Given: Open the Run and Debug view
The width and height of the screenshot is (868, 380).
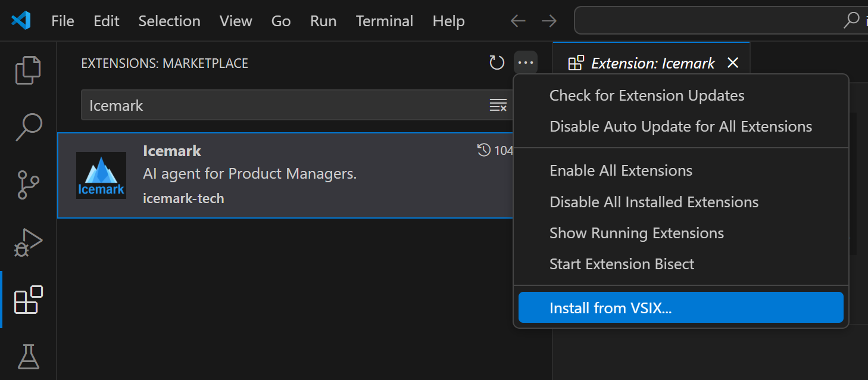Looking at the screenshot, I should (28, 242).
